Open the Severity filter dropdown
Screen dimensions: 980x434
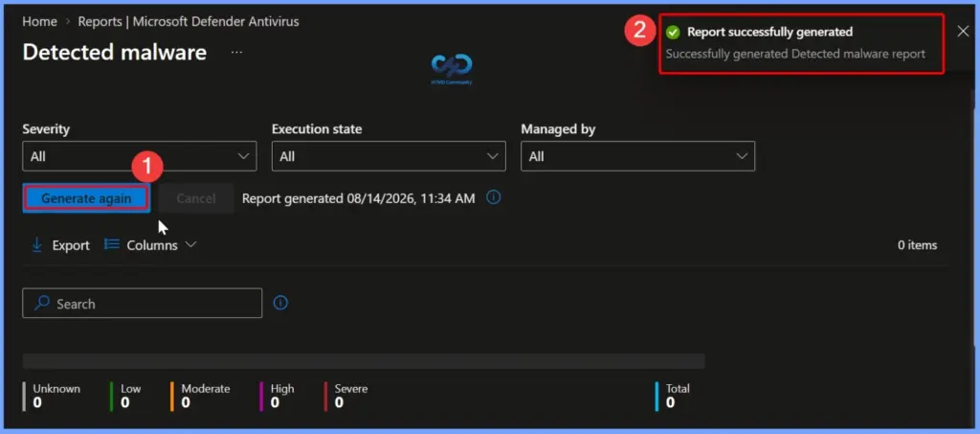coord(140,156)
